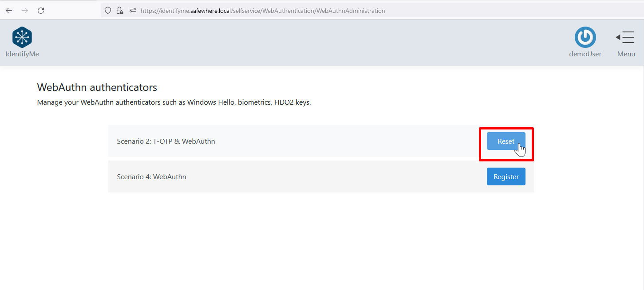Open the site permissions icon in address bar
The width and height of the screenshot is (644, 290).
[132, 11]
